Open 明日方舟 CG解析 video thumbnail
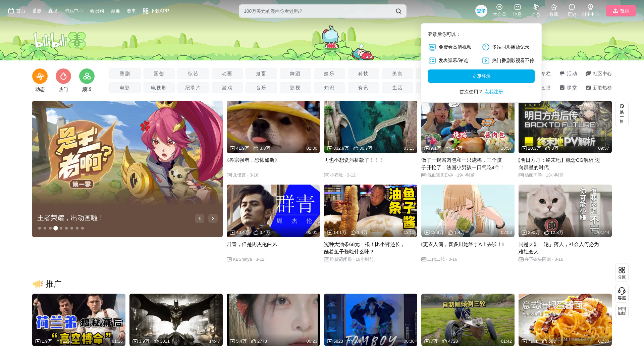Viewport: 644px width, 349px height. pyautogui.click(x=565, y=127)
